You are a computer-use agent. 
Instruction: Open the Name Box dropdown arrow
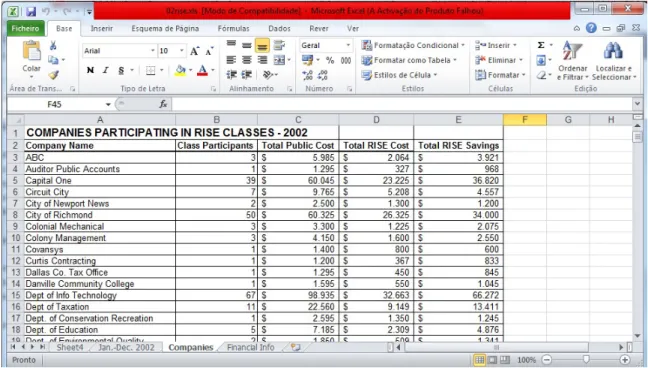pyautogui.click(x=108, y=105)
